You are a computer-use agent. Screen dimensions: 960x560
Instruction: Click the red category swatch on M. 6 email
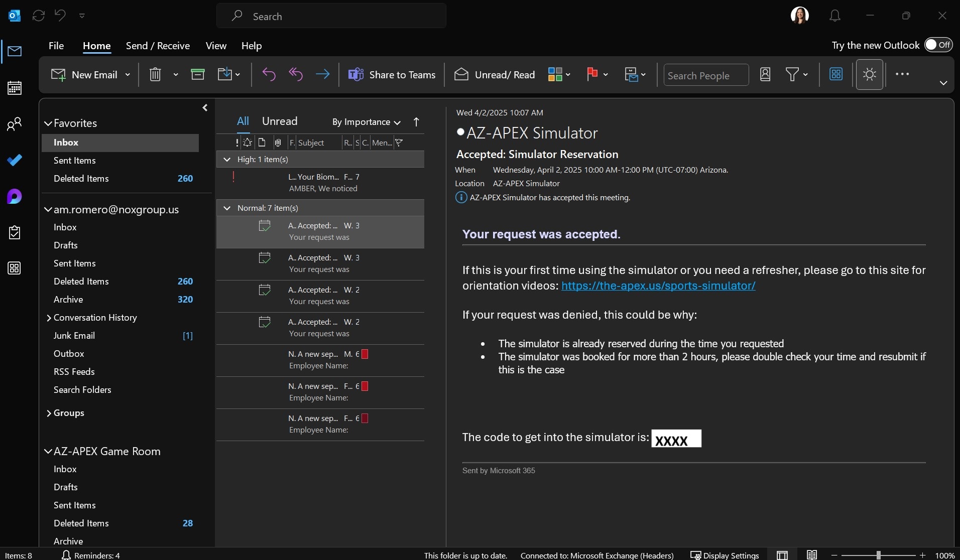[x=365, y=354]
